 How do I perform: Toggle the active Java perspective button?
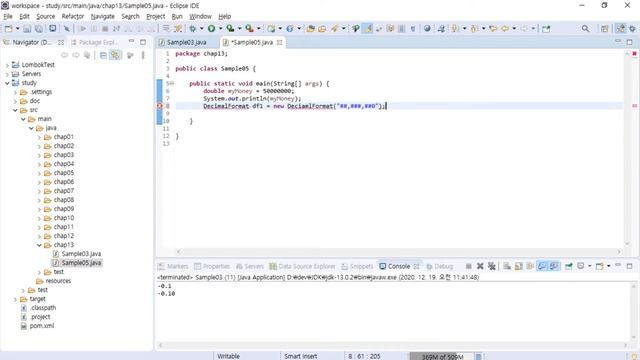[x=620, y=29]
